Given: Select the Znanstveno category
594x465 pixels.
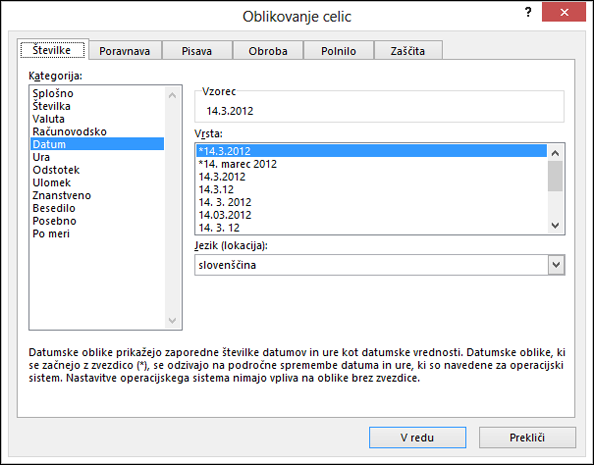Looking at the screenshot, I should coord(97,195).
